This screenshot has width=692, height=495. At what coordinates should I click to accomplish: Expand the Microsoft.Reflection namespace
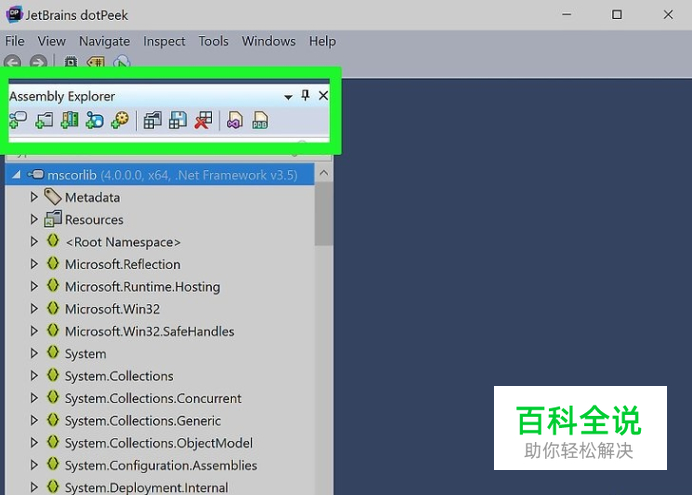pyautogui.click(x=34, y=264)
